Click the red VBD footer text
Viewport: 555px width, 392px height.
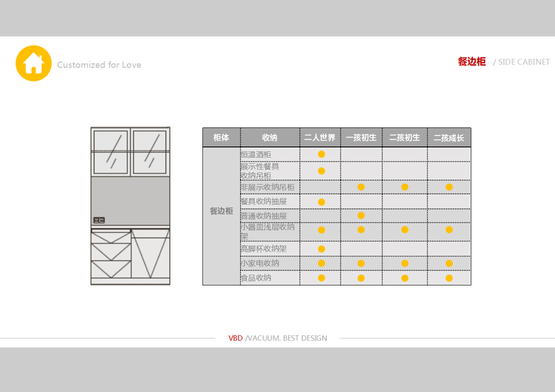click(235, 338)
